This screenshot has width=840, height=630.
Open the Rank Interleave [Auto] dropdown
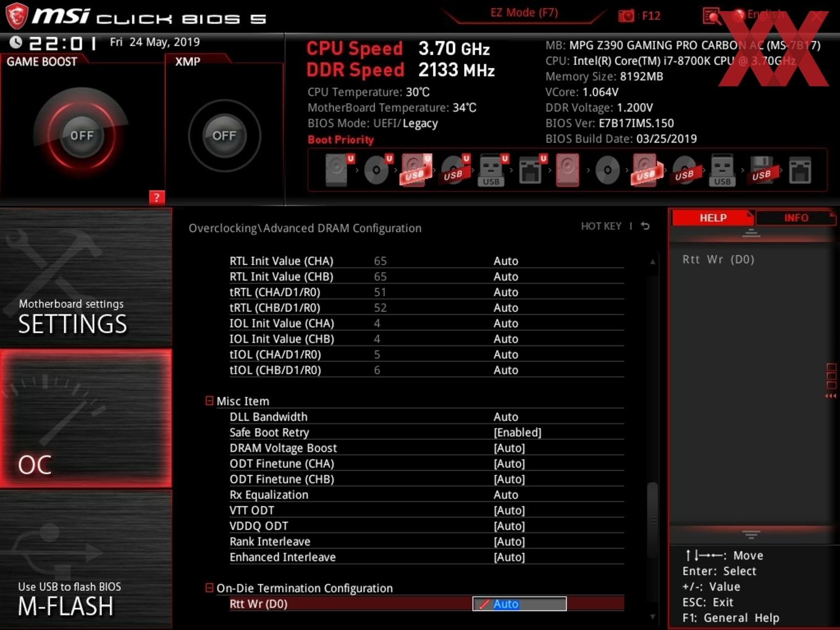click(510, 541)
